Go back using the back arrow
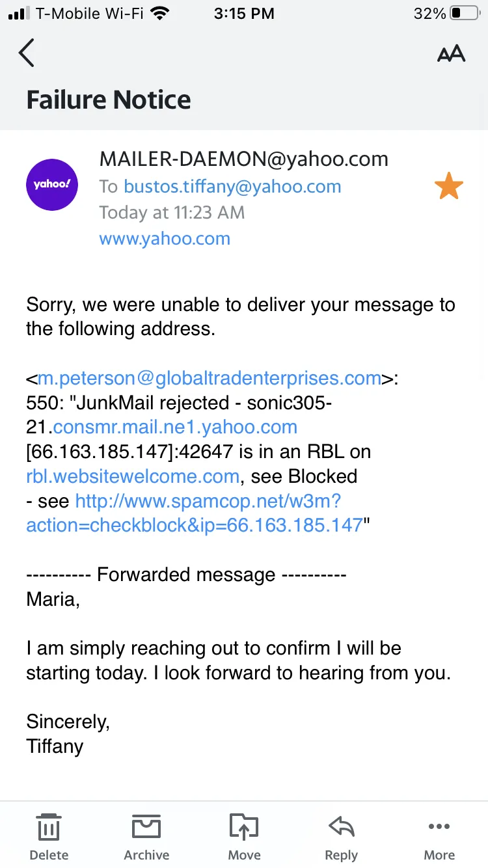This screenshot has height=868, width=488. (27, 53)
